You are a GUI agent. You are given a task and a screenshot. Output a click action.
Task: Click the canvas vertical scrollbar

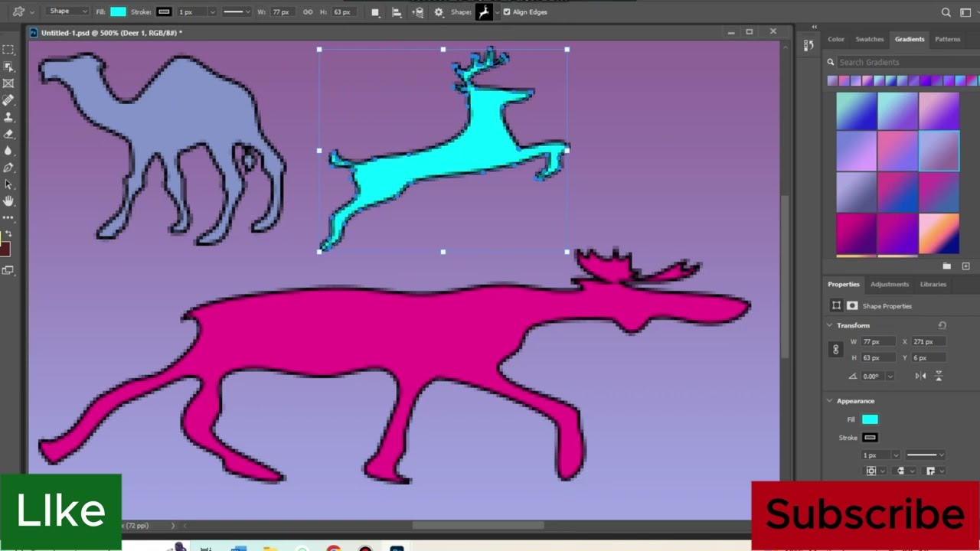[784, 275]
